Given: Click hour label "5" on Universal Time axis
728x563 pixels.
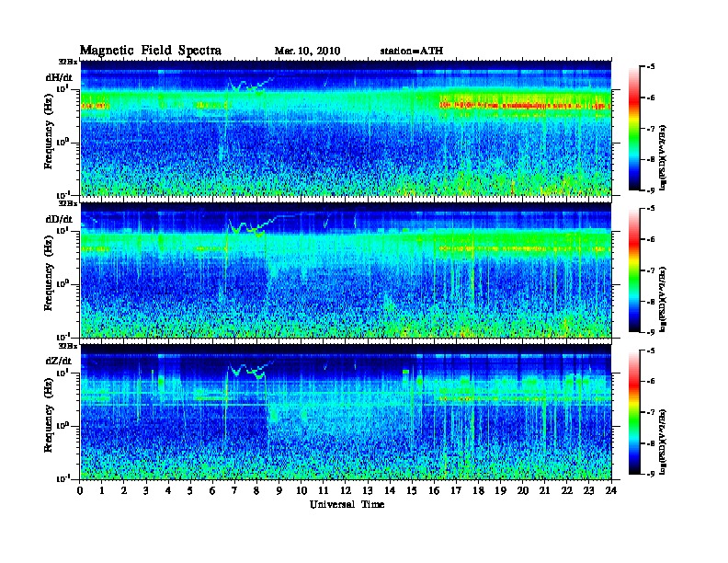Looking at the screenshot, I should coord(190,490).
